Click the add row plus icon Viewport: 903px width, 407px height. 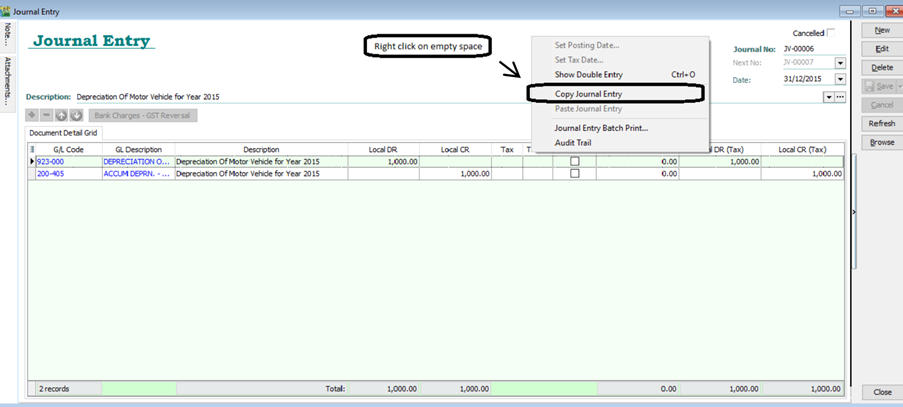point(32,115)
